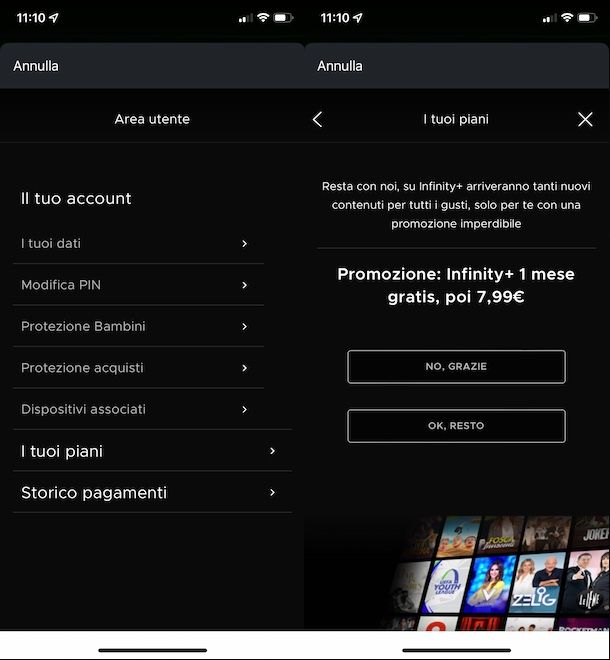Tap the Promozione: Infinity+ 1 mese gratis text

[456, 285]
